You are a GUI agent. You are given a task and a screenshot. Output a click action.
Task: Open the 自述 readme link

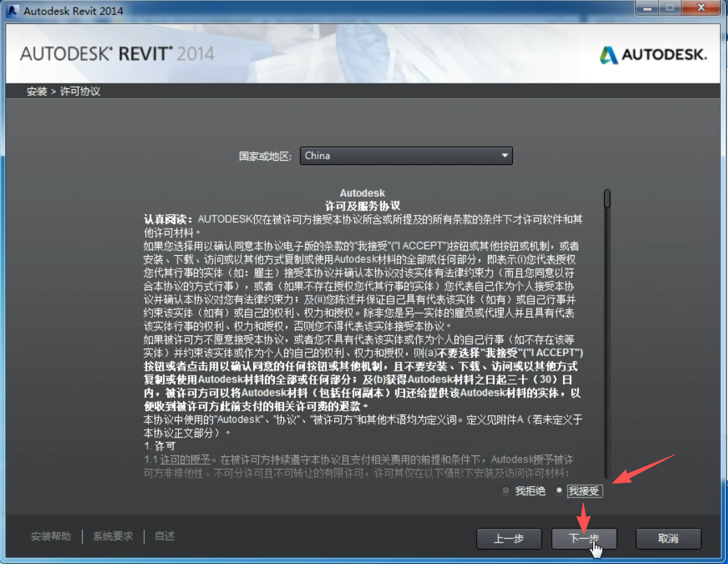coord(164,536)
